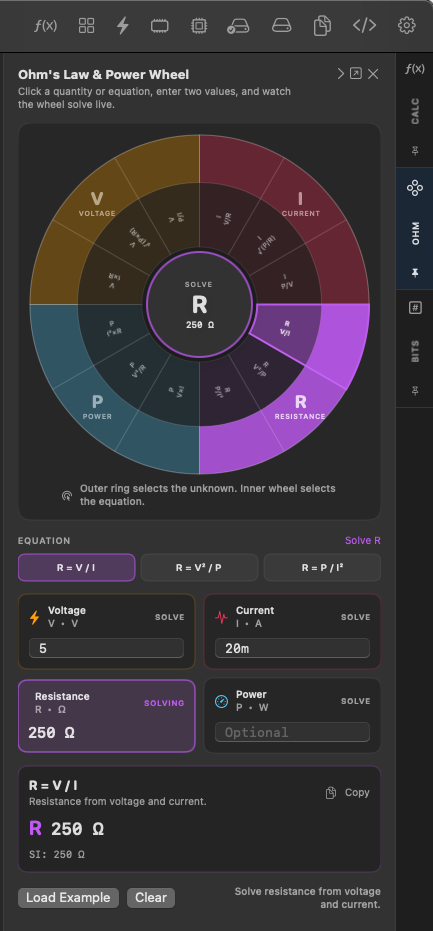Click the blue gauge Power card icon
This screenshot has height=931, width=433.
[221, 701]
